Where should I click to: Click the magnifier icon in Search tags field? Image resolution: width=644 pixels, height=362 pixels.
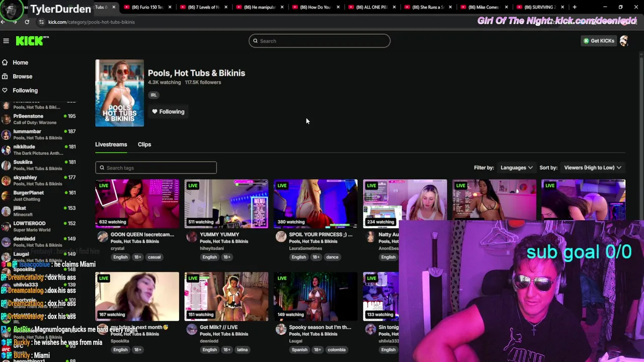click(102, 168)
